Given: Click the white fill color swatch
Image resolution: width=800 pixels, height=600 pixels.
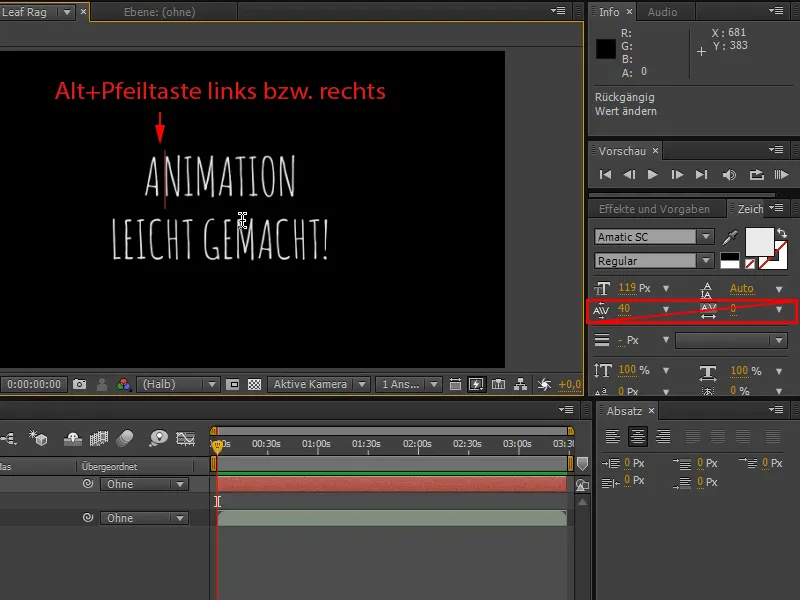Looking at the screenshot, I should coord(759,242).
